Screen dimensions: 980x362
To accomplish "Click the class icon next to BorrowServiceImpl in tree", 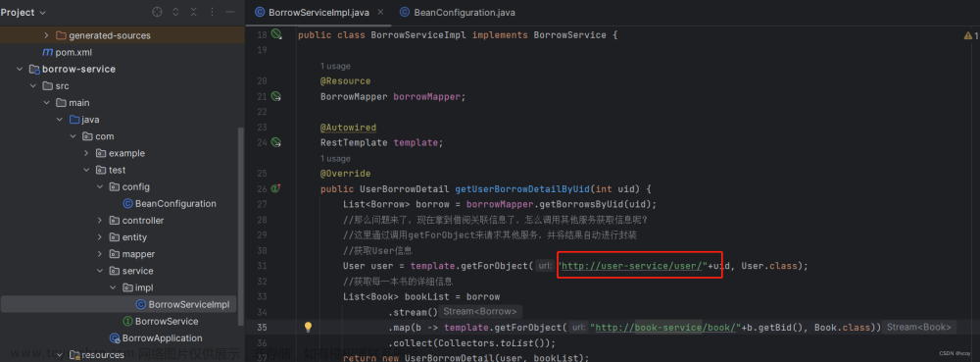I will point(140,304).
